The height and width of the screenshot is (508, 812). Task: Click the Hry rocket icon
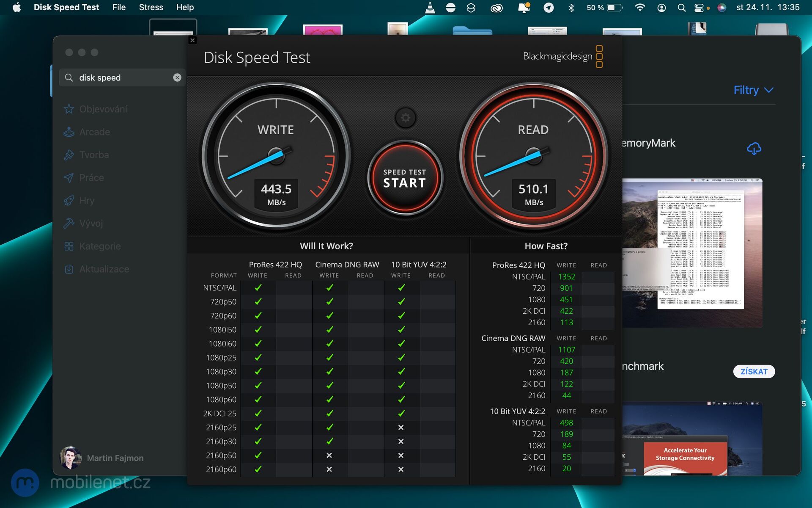tap(69, 200)
